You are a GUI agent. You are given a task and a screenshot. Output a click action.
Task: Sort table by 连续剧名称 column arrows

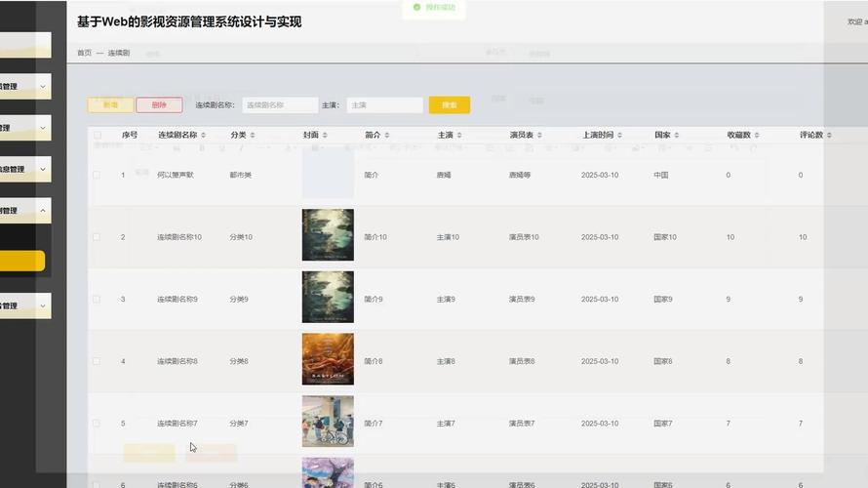pyautogui.click(x=203, y=135)
